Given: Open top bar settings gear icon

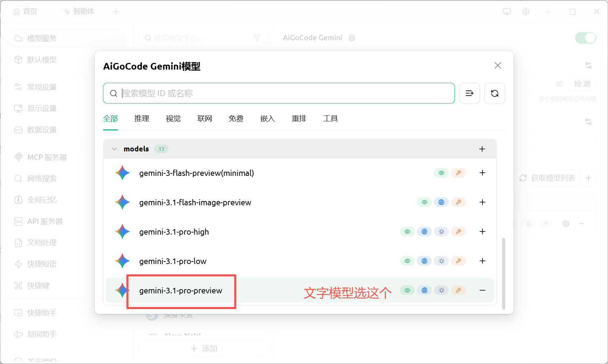Looking at the screenshot, I should tap(526, 12).
